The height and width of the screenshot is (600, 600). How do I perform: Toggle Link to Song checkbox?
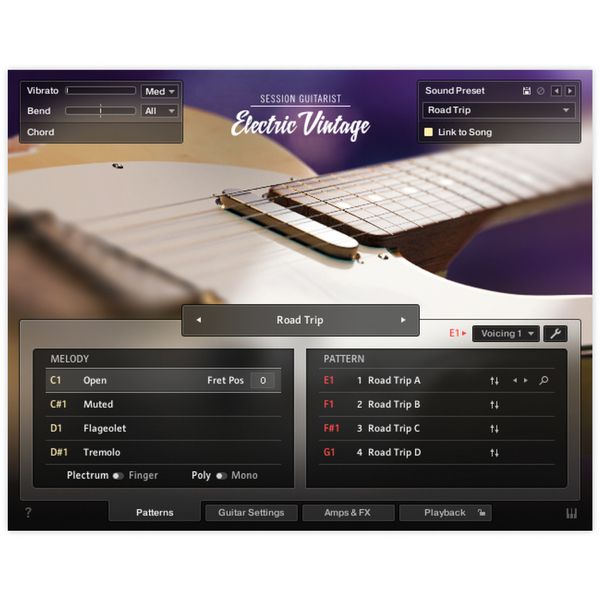pyautogui.click(x=429, y=132)
